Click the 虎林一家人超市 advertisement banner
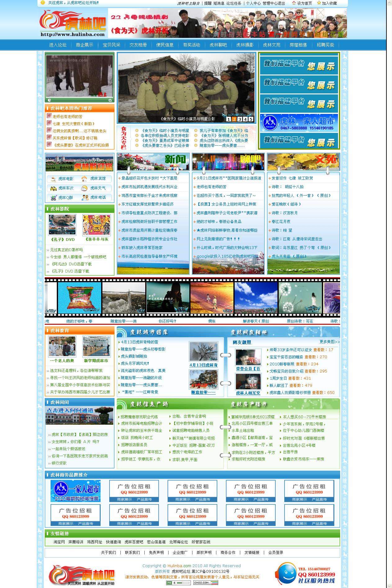The image size is (392, 588). (x=299, y=123)
